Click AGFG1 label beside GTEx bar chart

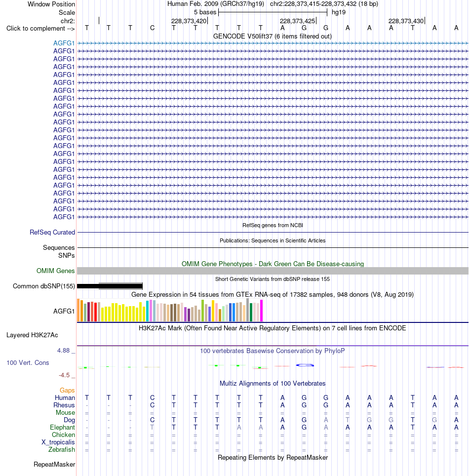64,311
